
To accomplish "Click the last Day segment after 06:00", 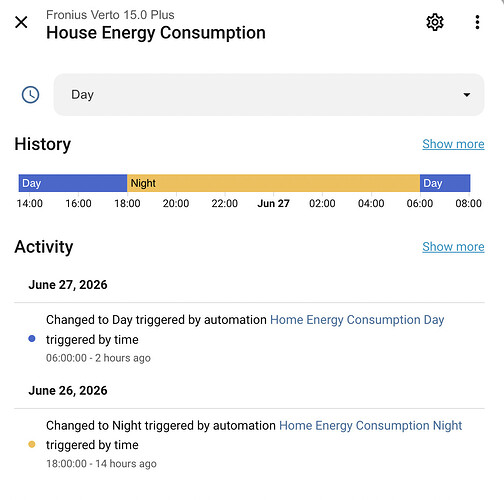I will 445,183.
